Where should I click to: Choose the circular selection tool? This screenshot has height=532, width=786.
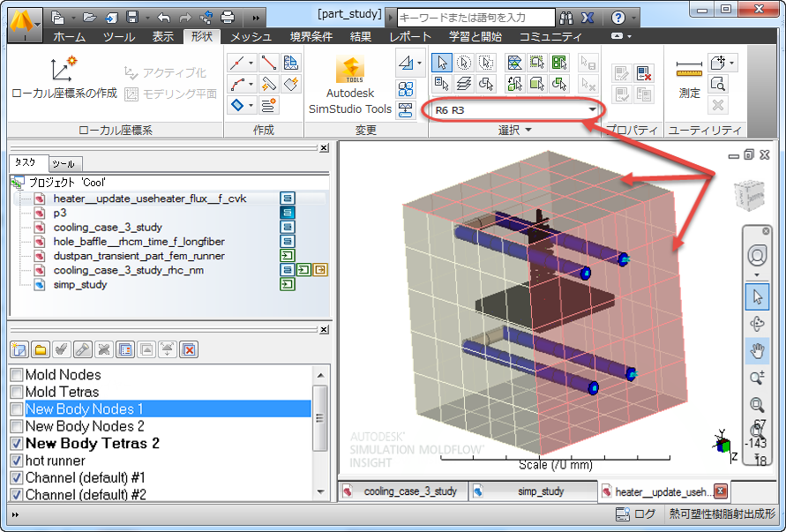[x=464, y=63]
